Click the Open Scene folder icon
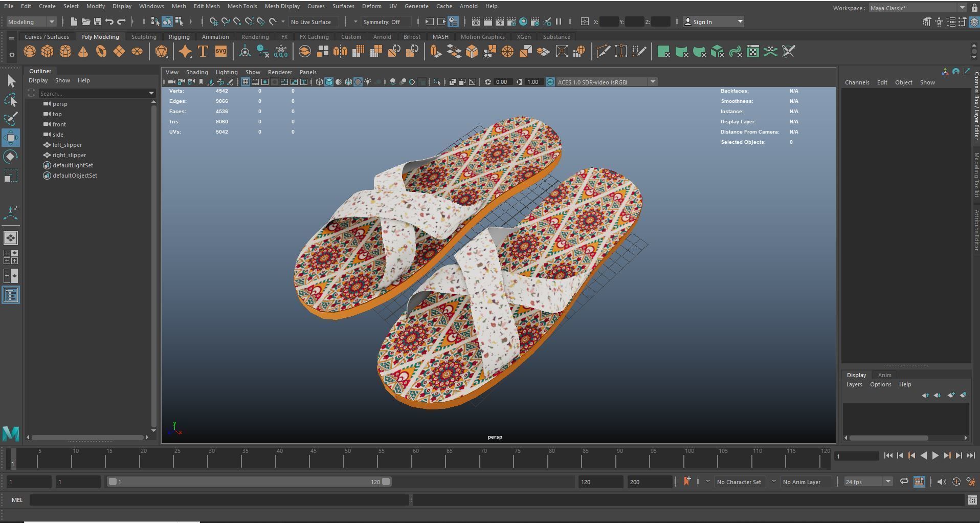Viewport: 980px width, 523px height. click(85, 21)
